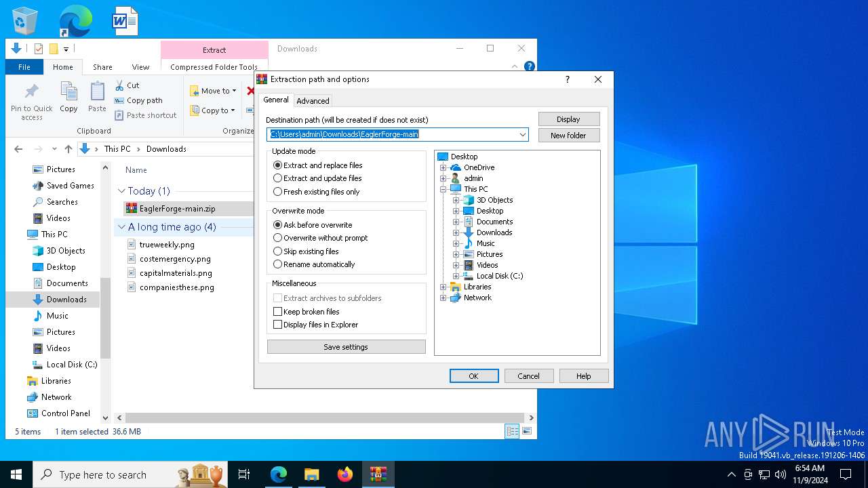Select Extract and update files
Viewport: 868px width, 488px height.
coord(317,178)
